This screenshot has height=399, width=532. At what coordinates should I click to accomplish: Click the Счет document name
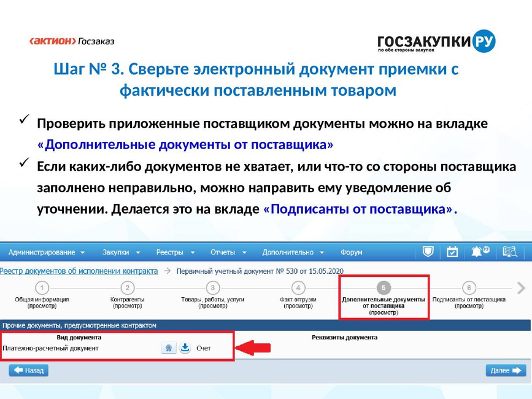[204, 348]
